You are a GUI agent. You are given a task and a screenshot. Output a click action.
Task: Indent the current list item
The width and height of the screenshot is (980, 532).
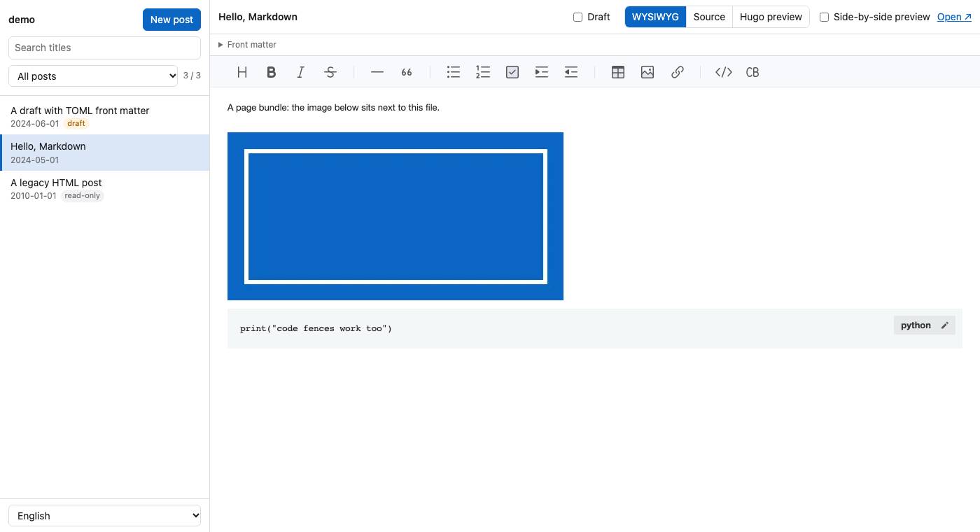click(x=542, y=72)
